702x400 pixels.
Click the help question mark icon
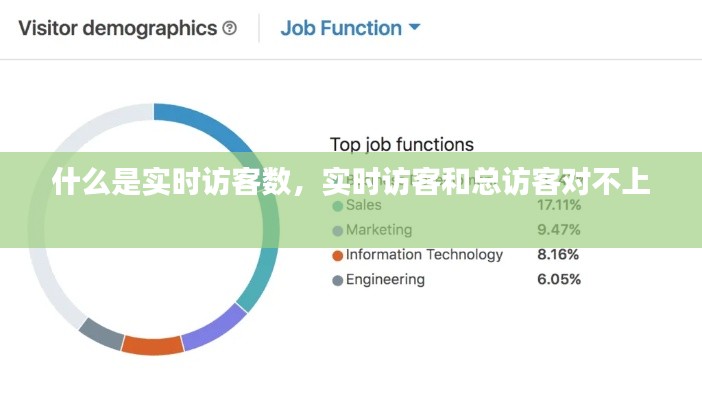pos(230,28)
